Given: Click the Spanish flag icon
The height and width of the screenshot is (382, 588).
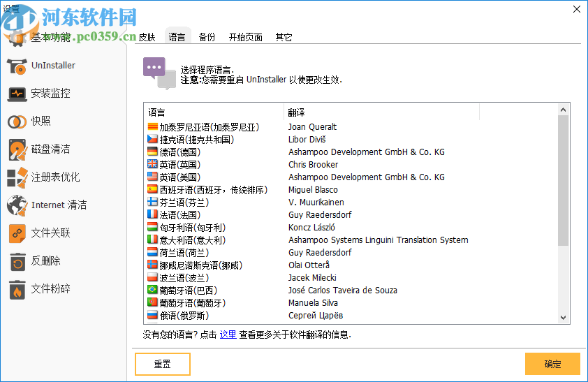Looking at the screenshot, I should coord(152,189).
